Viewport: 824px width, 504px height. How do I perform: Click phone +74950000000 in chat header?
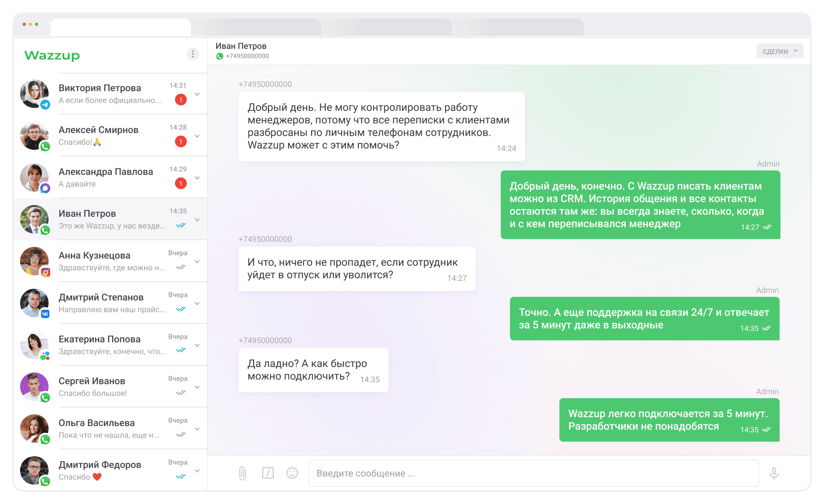pos(247,56)
